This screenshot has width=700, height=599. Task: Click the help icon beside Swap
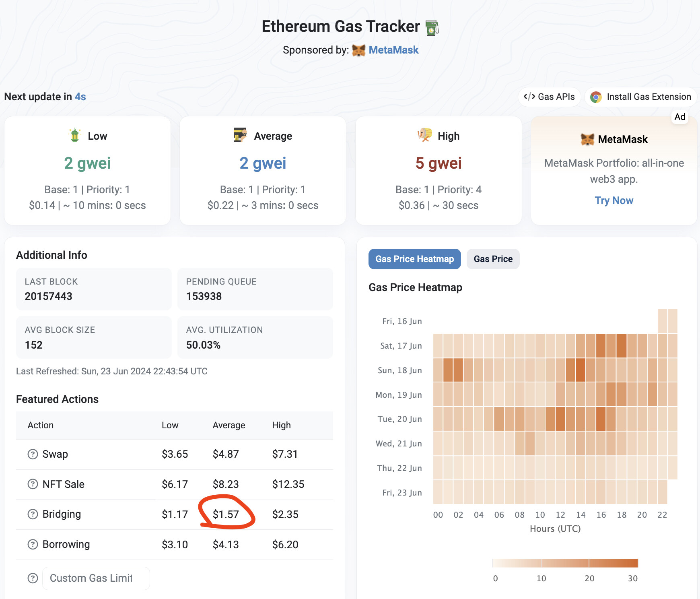tap(33, 454)
